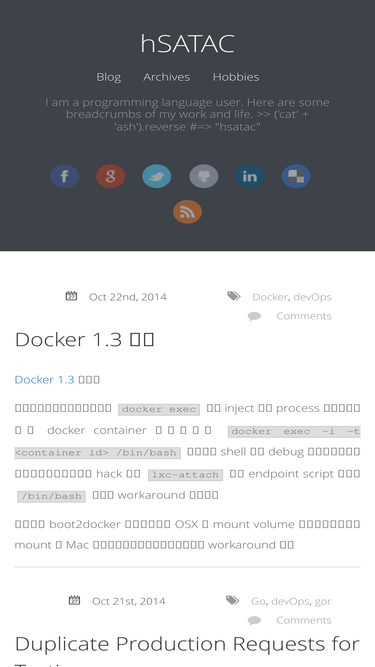Screen dimensions: 375x667
Task: Follow the blue Docker 1.3 link
Action: (x=44, y=379)
